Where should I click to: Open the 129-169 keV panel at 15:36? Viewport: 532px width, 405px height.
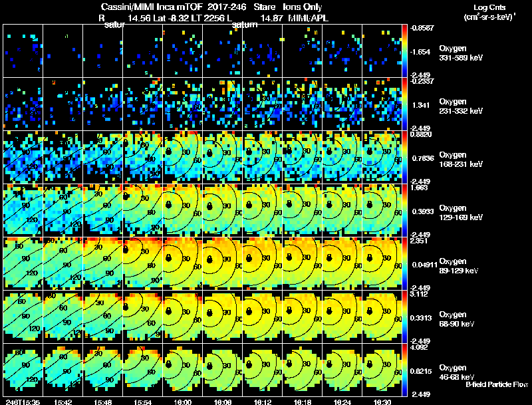click(x=23, y=210)
